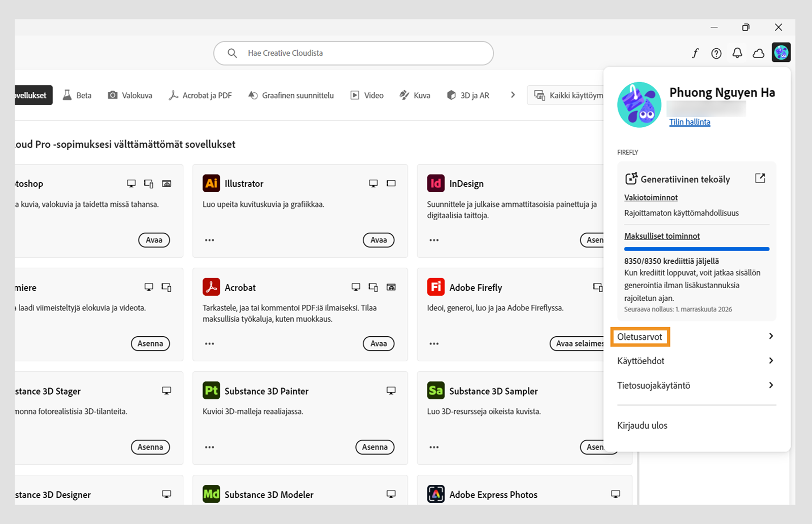This screenshot has width=812, height=524.
Task: Click the Substance 3D Modeler icon
Action: (211, 494)
